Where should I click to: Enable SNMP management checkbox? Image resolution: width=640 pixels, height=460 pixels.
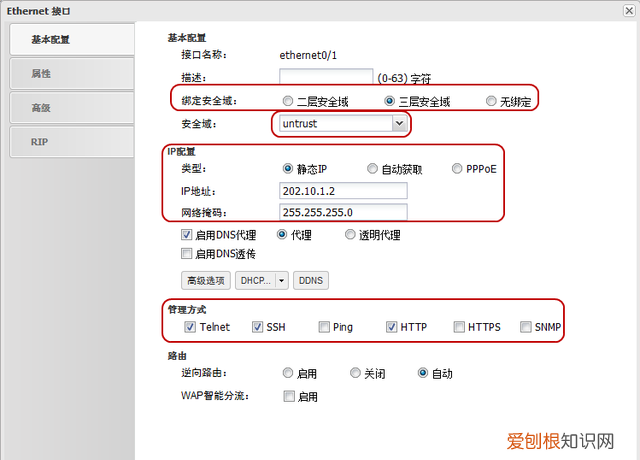tap(526, 327)
